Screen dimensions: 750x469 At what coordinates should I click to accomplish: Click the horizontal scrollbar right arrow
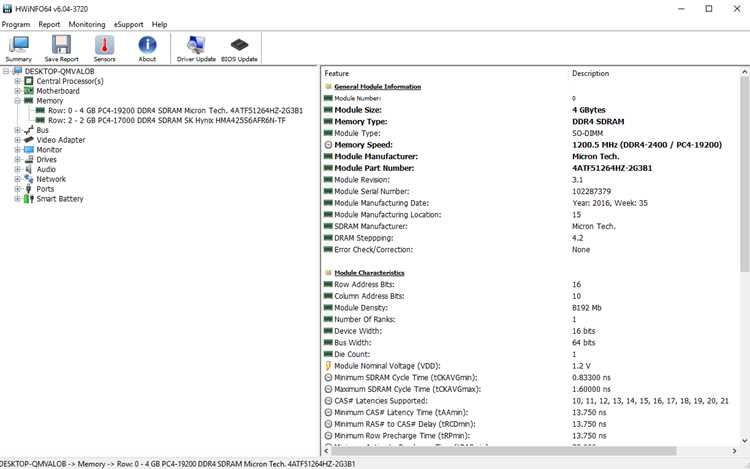(735, 450)
